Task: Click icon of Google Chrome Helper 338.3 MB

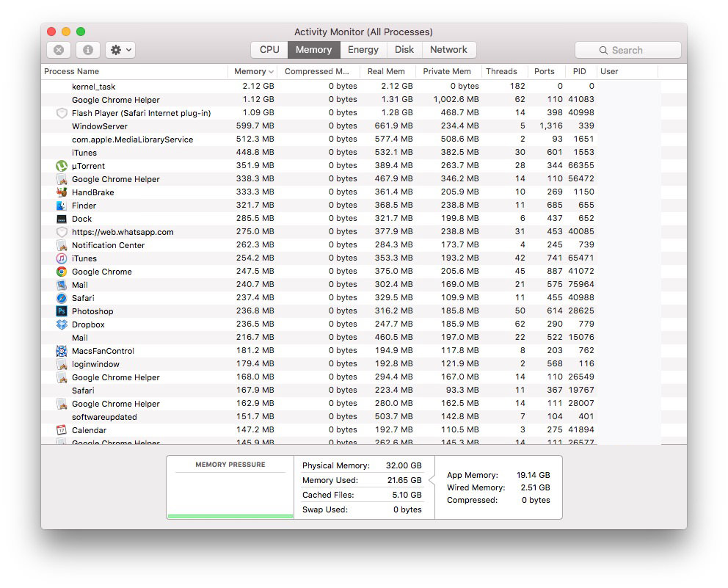Action: (62, 179)
